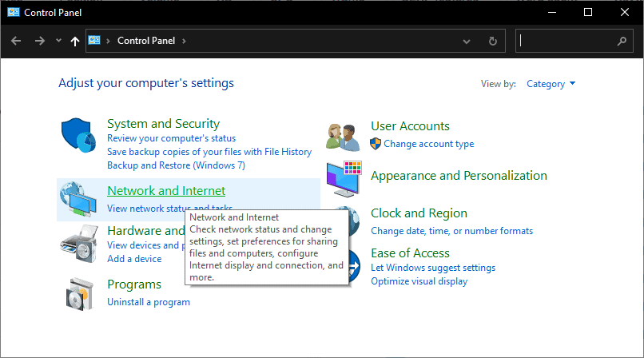This screenshot has height=358, width=644.
Task: Open Network and Internet category
Action: (166, 191)
